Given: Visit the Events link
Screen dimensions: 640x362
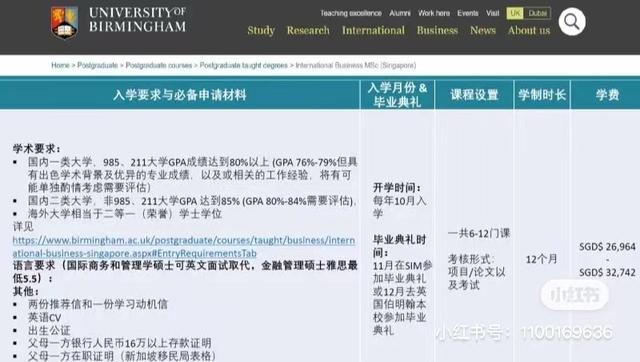Looking at the screenshot, I should [x=468, y=13].
